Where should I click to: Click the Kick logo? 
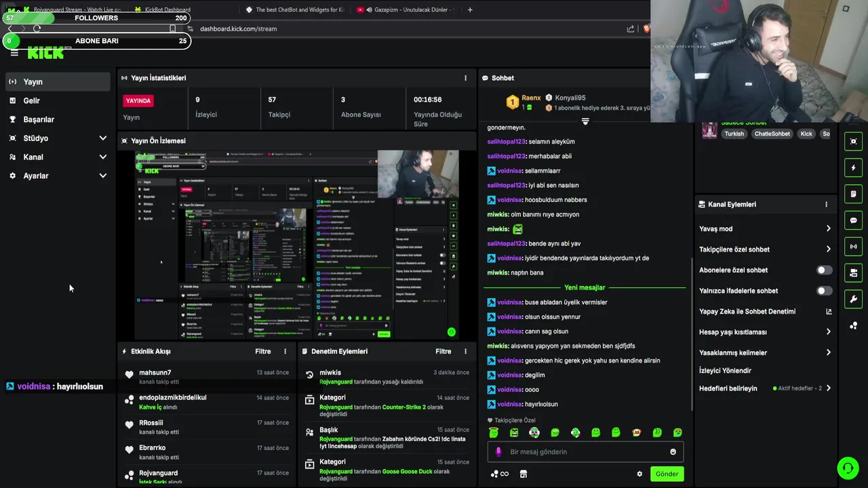click(45, 53)
